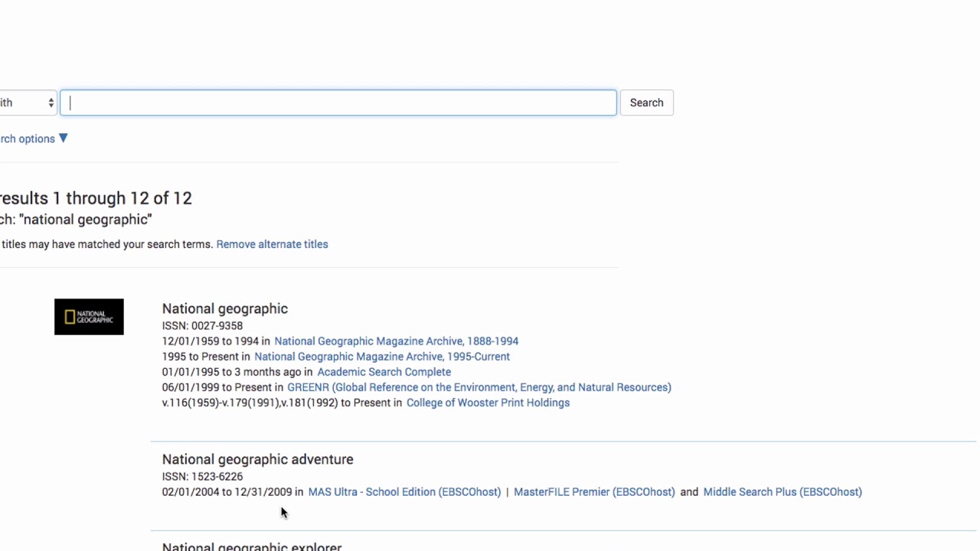Open Middle Search Plus (EBSCOhost) link
Screen dimensions: 980x551
(782, 492)
